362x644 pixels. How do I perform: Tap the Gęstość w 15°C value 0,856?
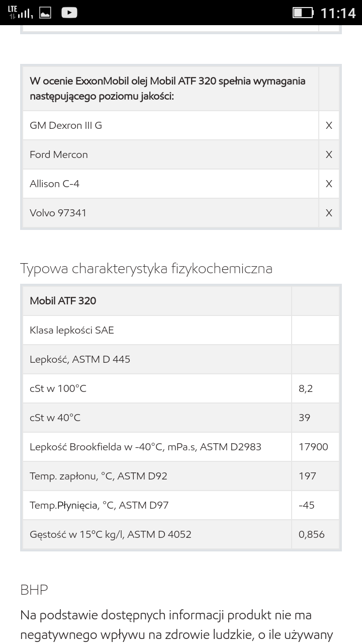coord(312,534)
